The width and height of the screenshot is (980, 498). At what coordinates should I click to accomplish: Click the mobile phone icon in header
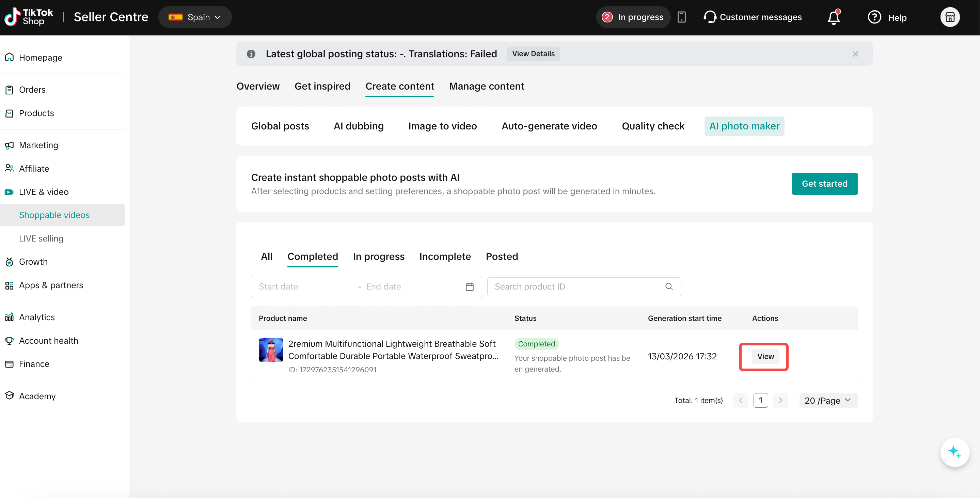point(681,17)
